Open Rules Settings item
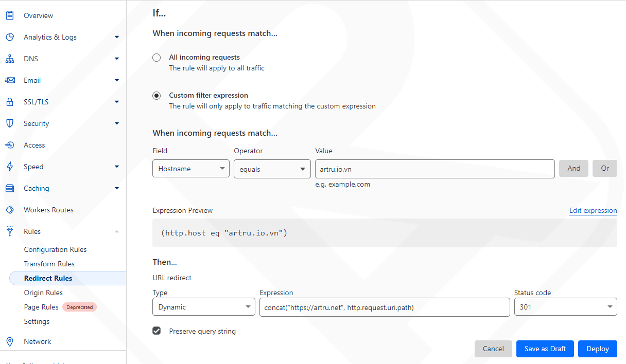626x364 pixels. click(x=37, y=321)
